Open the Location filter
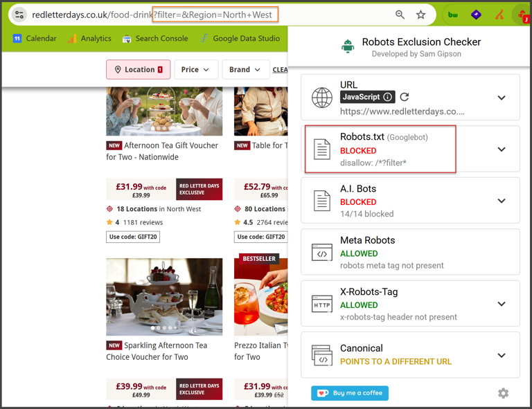532x409 pixels. [139, 69]
